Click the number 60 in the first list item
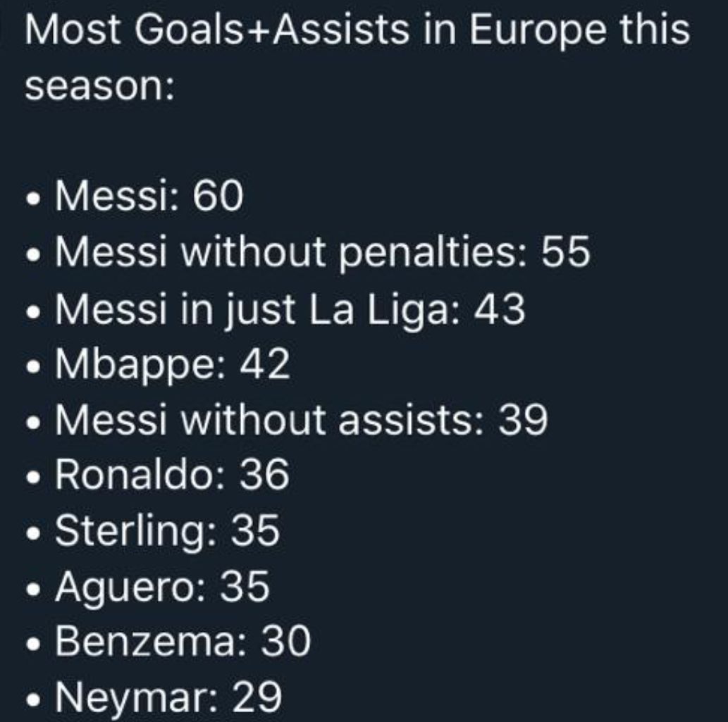Viewport: 728px width, 722px height. (x=218, y=198)
